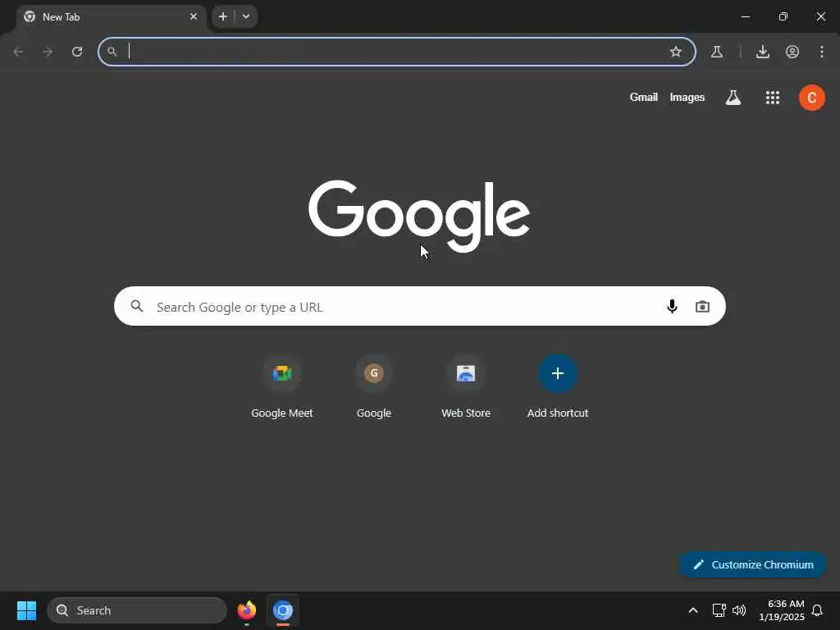Select the New Tab tab

(111, 17)
